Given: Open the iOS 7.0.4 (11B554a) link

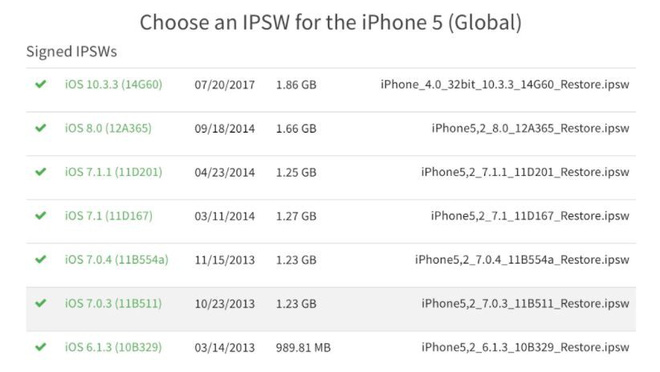Looking at the screenshot, I should 117,260.
